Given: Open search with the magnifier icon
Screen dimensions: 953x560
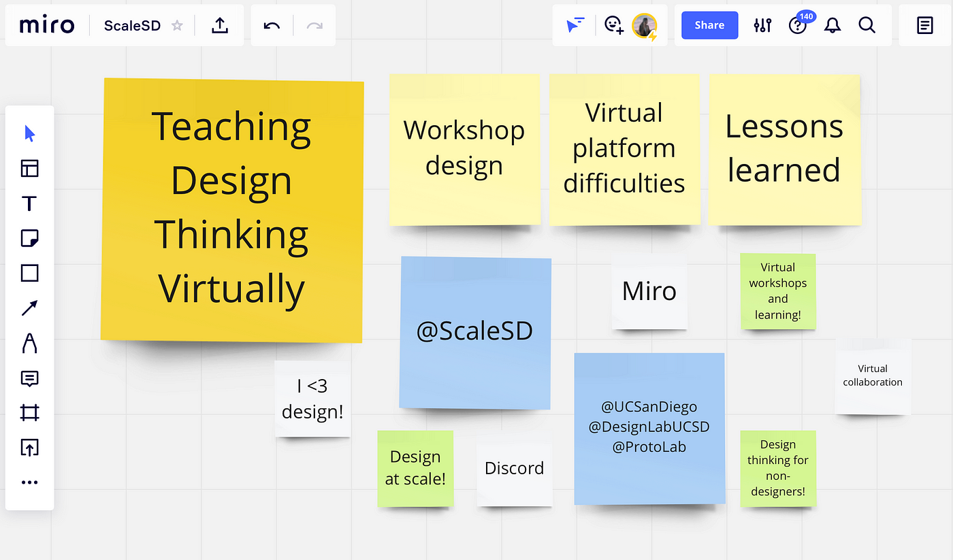Looking at the screenshot, I should point(867,26).
